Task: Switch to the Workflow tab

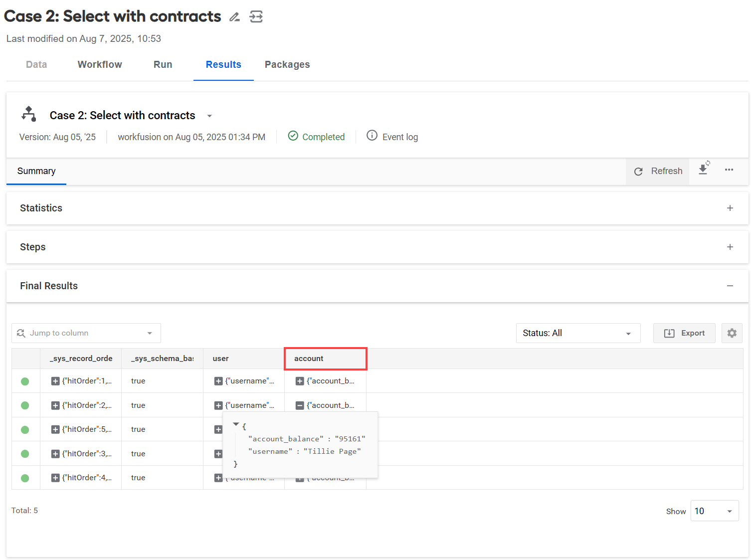Action: coord(100,64)
